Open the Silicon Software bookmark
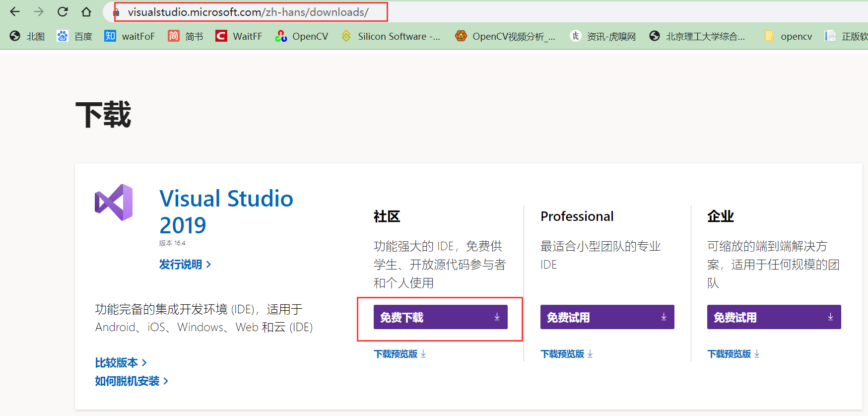Screen dimensions: 868x416 tap(391, 36)
